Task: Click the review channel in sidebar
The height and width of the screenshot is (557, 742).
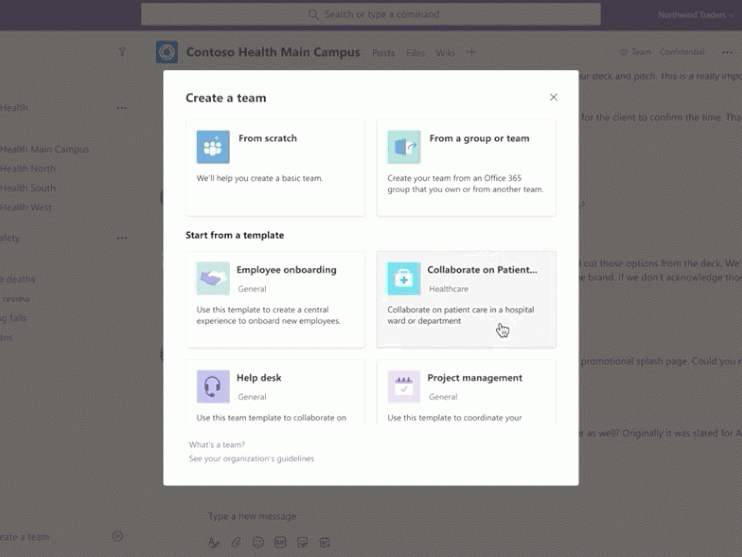Action: pos(15,299)
